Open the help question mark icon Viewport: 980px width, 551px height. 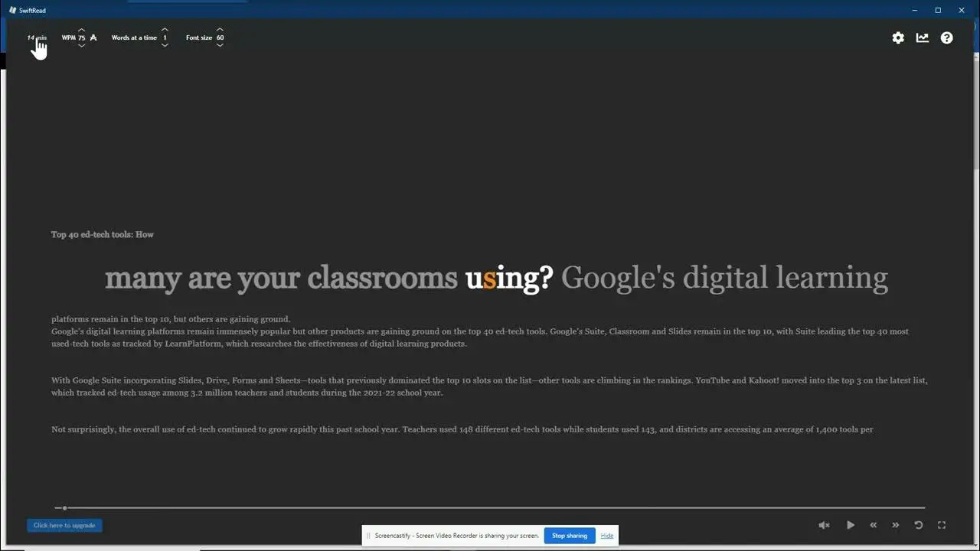click(947, 37)
